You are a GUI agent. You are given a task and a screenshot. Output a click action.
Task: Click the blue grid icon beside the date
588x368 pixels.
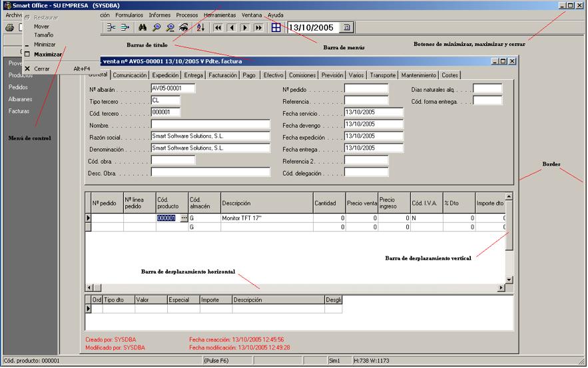(x=276, y=28)
